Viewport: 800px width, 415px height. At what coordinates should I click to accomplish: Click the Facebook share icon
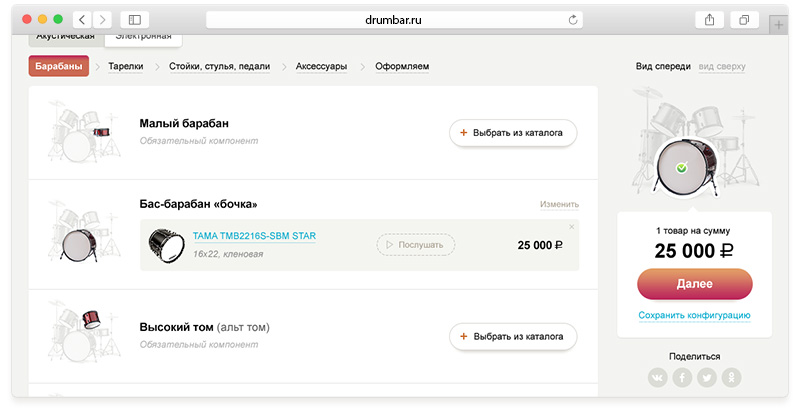[x=682, y=377]
